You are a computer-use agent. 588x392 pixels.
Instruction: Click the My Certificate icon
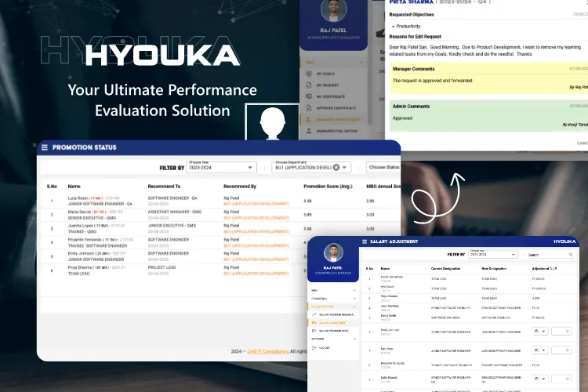[x=309, y=96]
